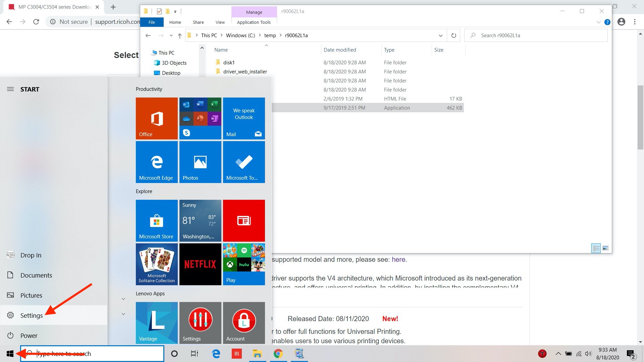Viewport: 644px width, 362px height.
Task: Open the Microsoft To Do tile
Action: (x=244, y=162)
